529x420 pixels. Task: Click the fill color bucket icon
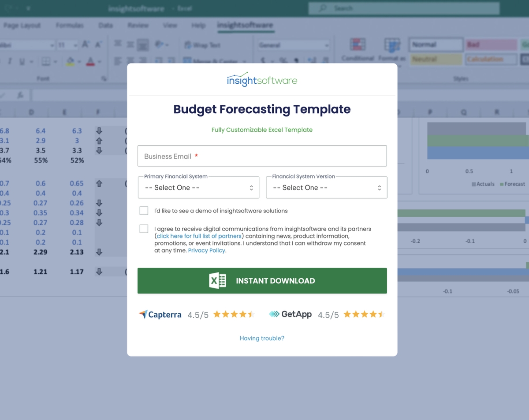pos(70,62)
